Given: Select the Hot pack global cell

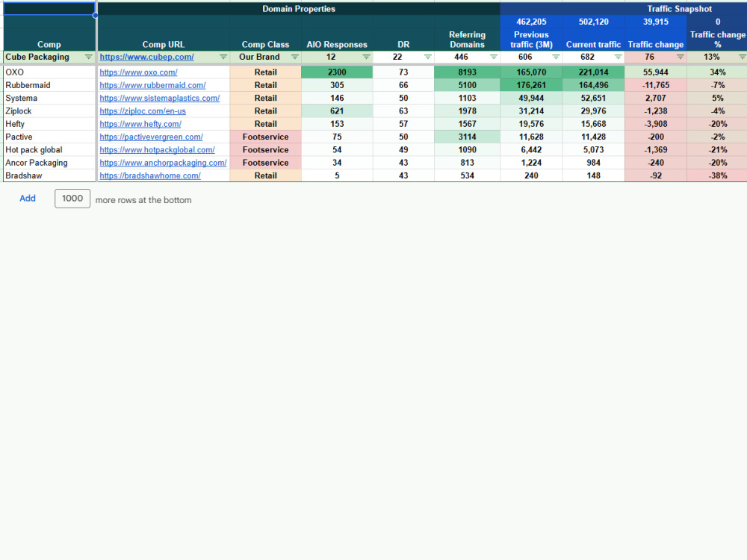Looking at the screenshot, I should pyautogui.click(x=49, y=149).
